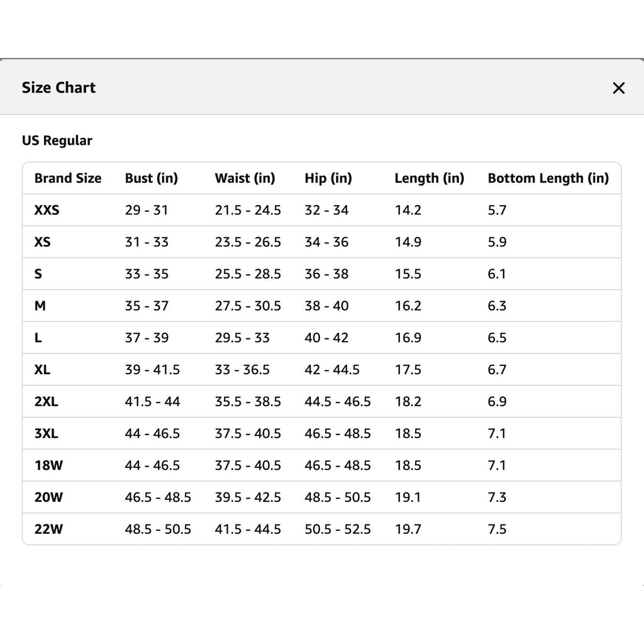Select 2XL length value '18.2'

[408, 401]
